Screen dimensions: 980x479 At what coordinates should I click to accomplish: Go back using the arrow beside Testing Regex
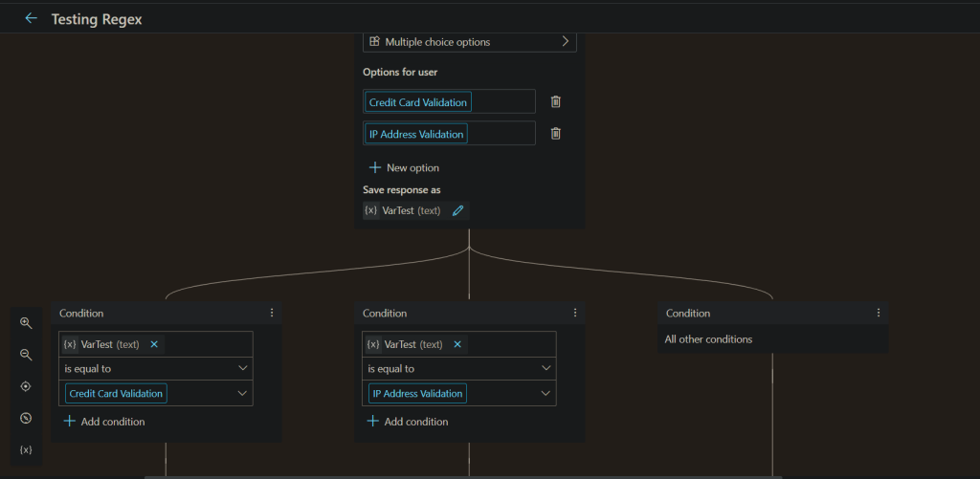click(31, 18)
